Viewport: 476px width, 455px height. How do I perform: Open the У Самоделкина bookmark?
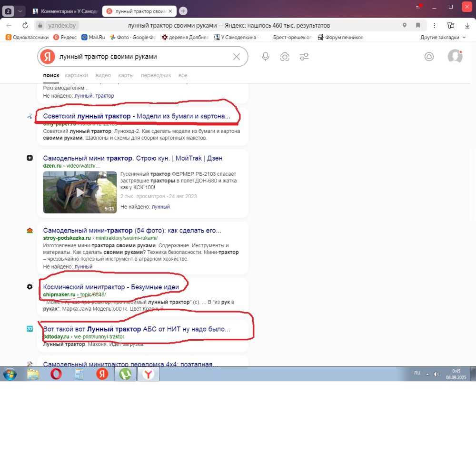(237, 37)
